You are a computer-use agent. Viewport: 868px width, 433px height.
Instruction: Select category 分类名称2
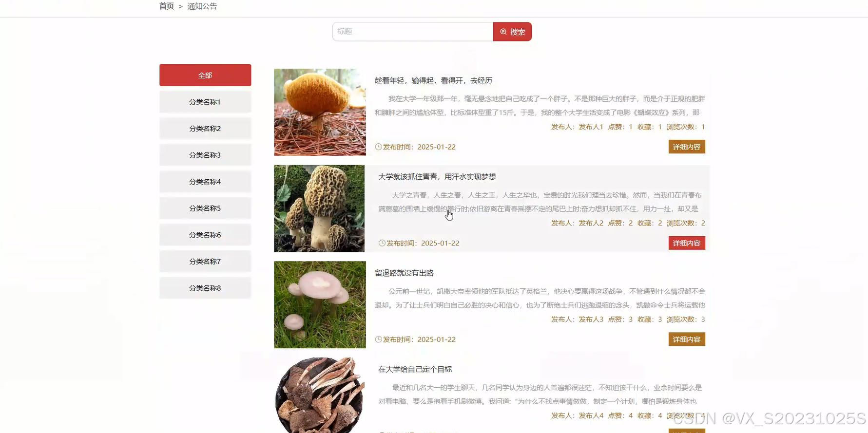205,129
